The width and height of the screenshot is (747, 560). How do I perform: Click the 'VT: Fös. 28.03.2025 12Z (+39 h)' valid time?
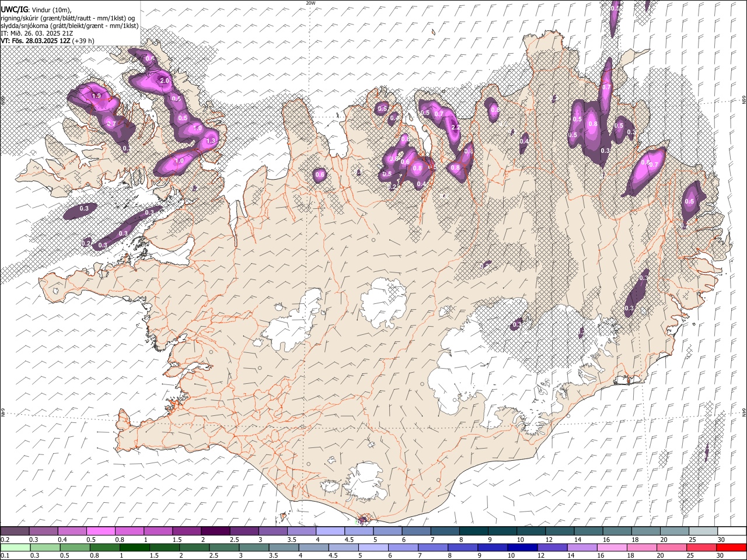(47, 41)
